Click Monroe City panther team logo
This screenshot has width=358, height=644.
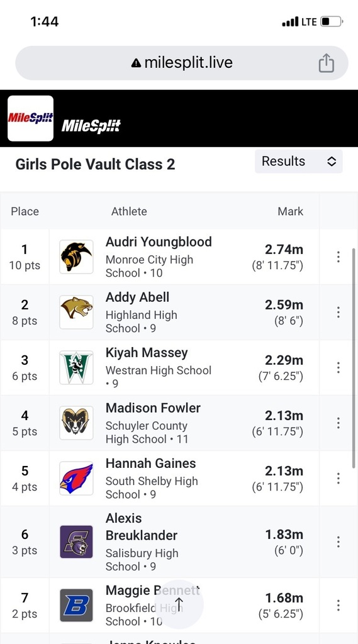click(77, 257)
